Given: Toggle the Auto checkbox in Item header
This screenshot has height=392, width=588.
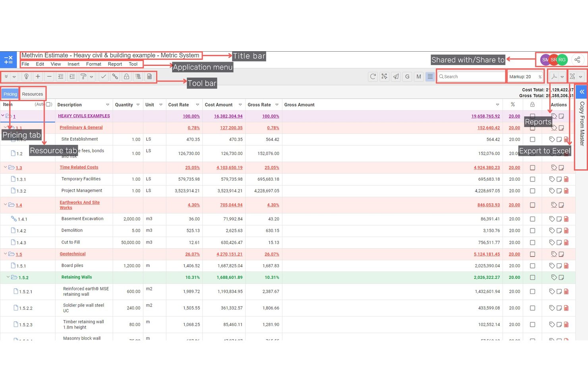Looking at the screenshot, I should (x=49, y=104).
